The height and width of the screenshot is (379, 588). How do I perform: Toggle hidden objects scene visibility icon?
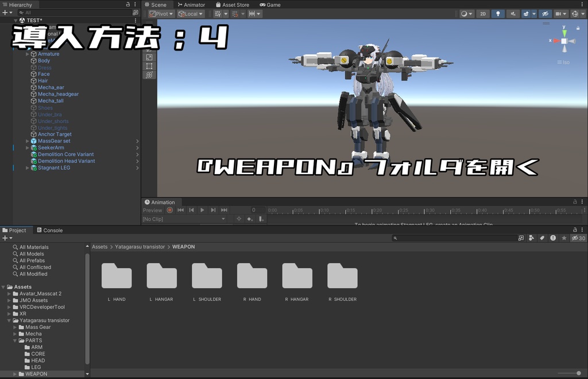point(546,14)
